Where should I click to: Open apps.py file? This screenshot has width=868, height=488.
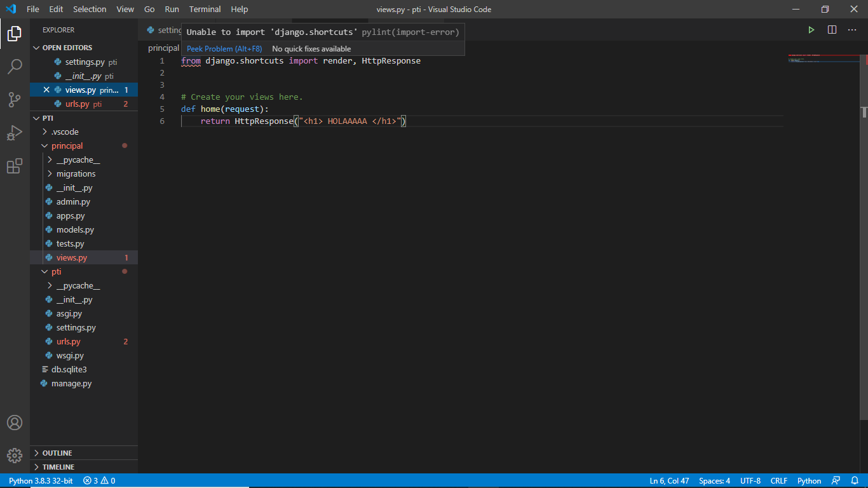click(84, 215)
